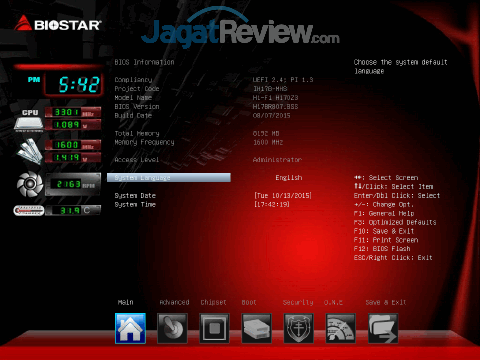Click the 8192 MB memory value
The height and width of the screenshot is (360, 480).
click(x=266, y=134)
